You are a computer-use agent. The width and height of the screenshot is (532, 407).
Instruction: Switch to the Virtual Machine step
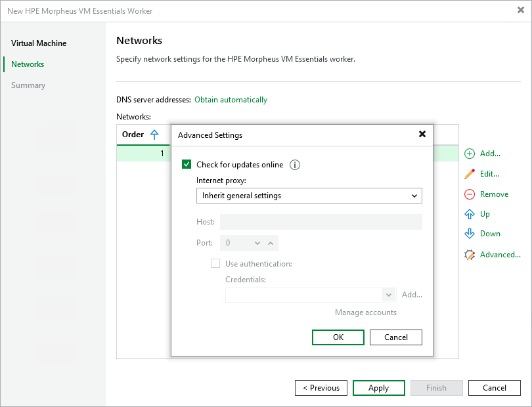(x=39, y=43)
